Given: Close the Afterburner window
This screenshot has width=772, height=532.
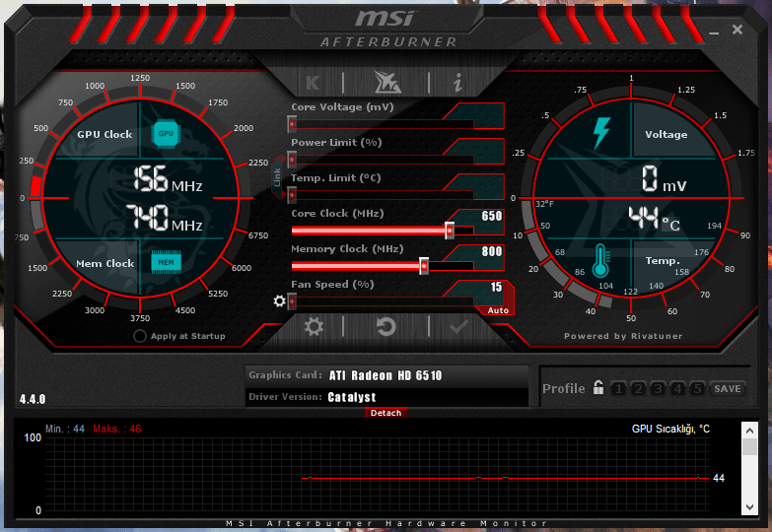Looking at the screenshot, I should click(737, 30).
